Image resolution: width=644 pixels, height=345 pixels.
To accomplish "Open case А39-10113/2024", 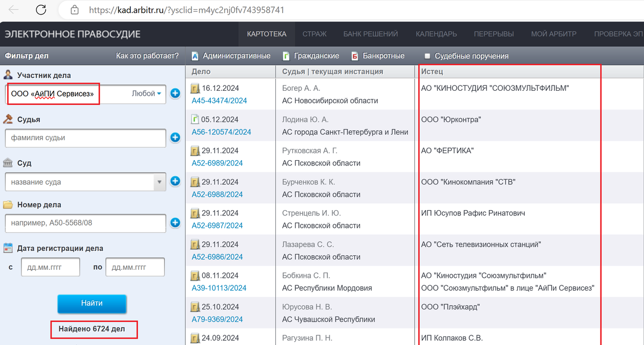I will coord(219,288).
